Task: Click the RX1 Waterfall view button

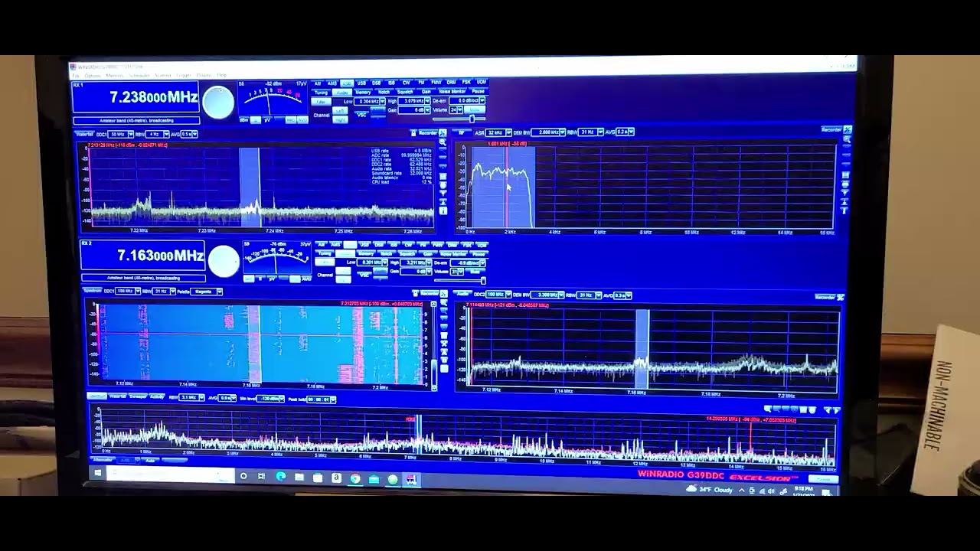Action: (x=85, y=134)
